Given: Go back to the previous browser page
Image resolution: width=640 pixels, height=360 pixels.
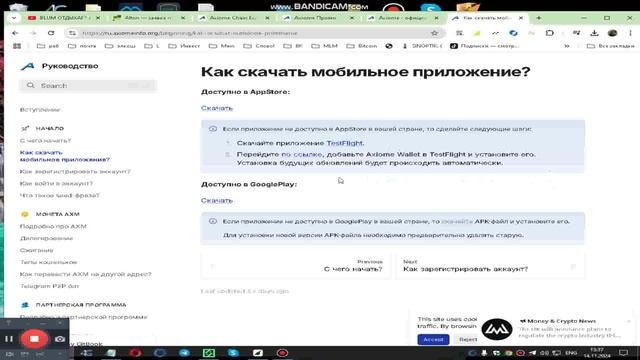Looking at the screenshot, I should (x=15, y=33).
